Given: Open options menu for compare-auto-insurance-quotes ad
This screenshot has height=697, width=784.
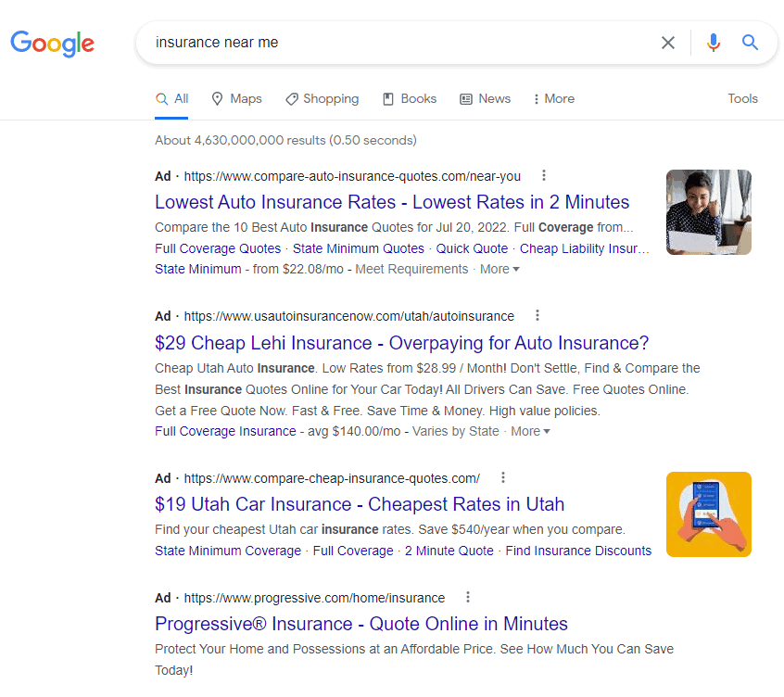Looking at the screenshot, I should tap(544, 175).
